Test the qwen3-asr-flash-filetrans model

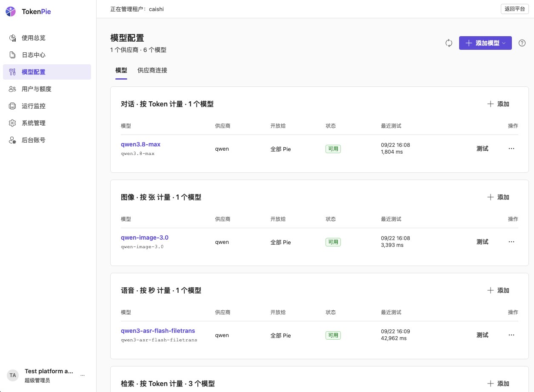[x=483, y=335]
